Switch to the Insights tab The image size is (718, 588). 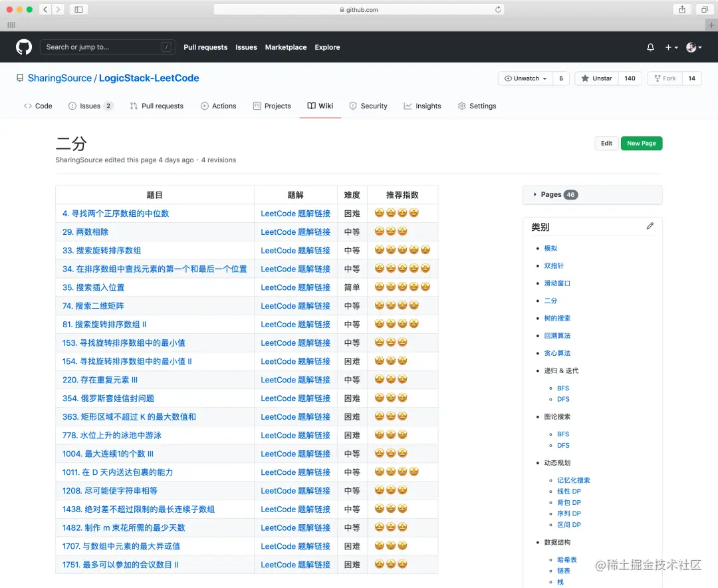click(x=422, y=106)
